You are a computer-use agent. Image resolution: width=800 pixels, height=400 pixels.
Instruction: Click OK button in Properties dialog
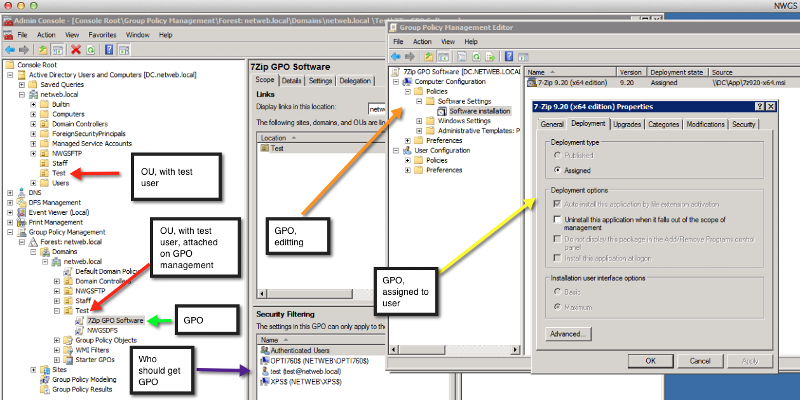click(x=651, y=361)
